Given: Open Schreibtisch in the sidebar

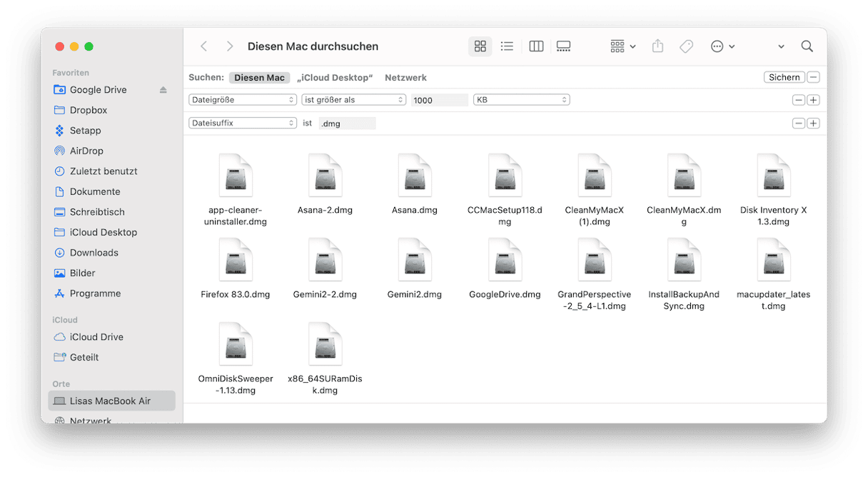Looking at the screenshot, I should click(97, 212).
